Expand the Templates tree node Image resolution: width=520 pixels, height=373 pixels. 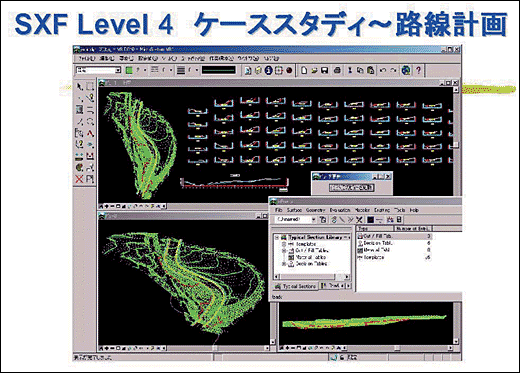pos(284,244)
